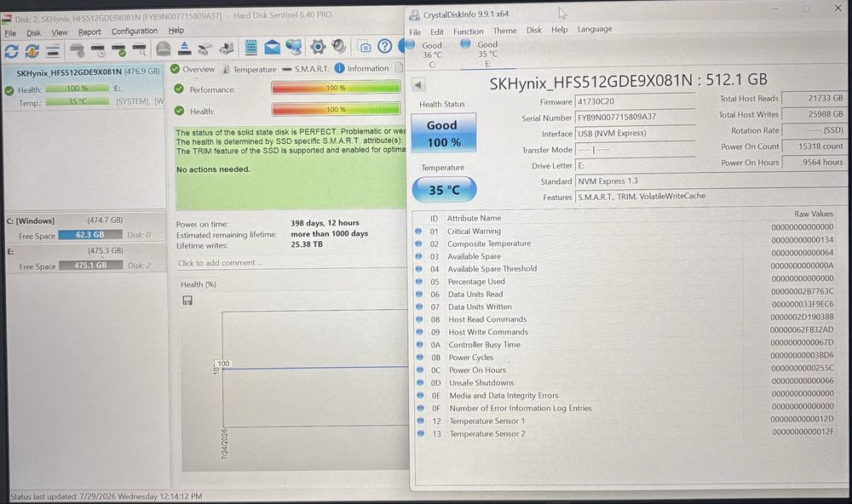852x504 pixels.
Task: Click the blue status dot beside Unsafe Shutdowns
Action: [x=420, y=382]
